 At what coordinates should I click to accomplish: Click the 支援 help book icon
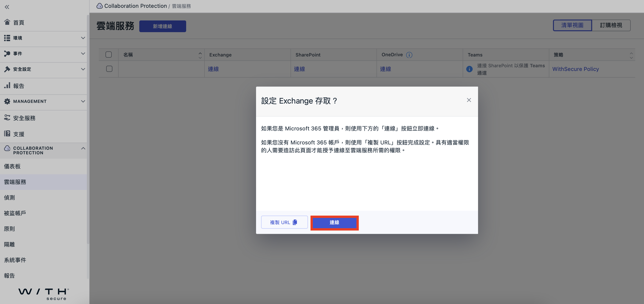[x=7, y=134]
